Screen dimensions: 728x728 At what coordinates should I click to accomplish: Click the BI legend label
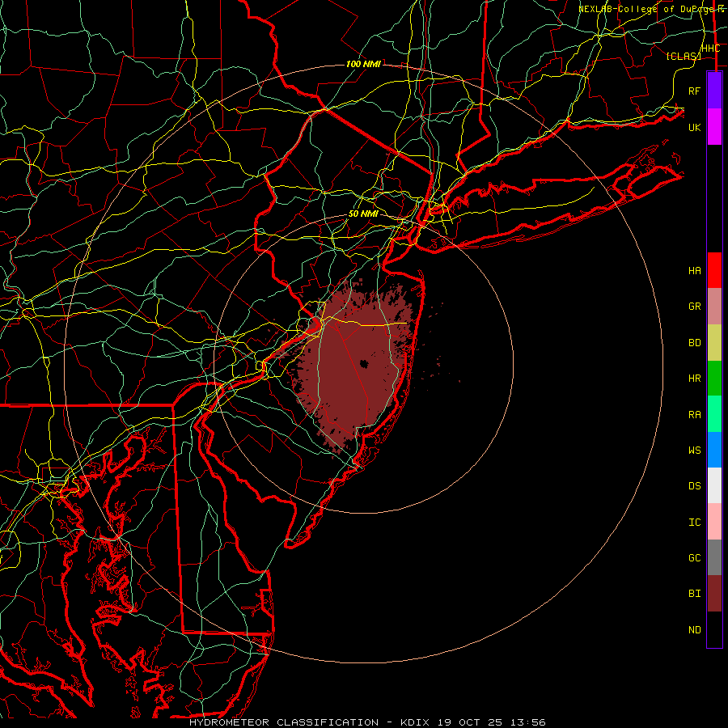(695, 594)
